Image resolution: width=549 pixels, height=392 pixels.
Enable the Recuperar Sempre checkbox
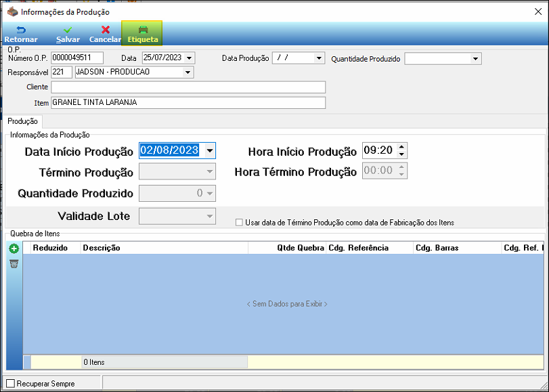click(x=11, y=384)
